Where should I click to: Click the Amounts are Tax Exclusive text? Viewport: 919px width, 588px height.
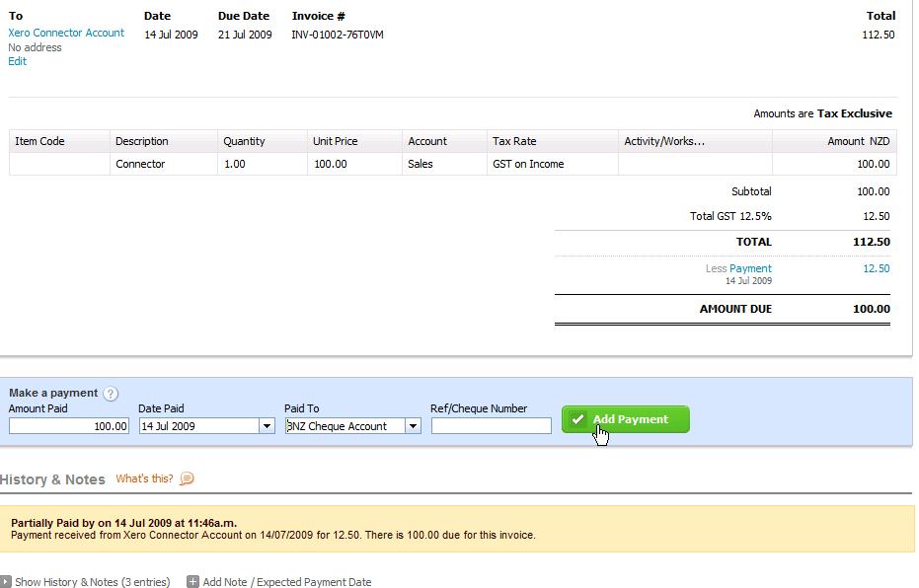(x=823, y=113)
